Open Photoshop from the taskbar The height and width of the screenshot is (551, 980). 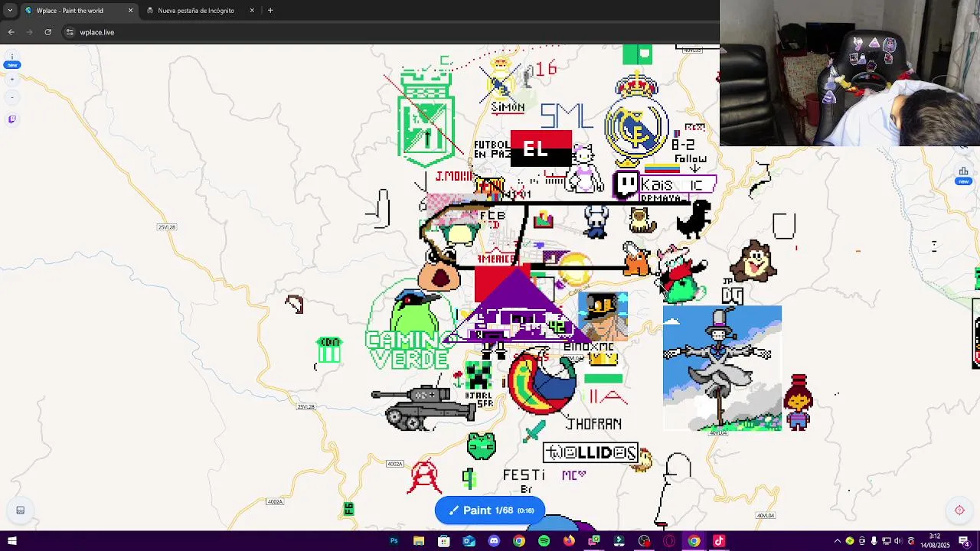394,541
